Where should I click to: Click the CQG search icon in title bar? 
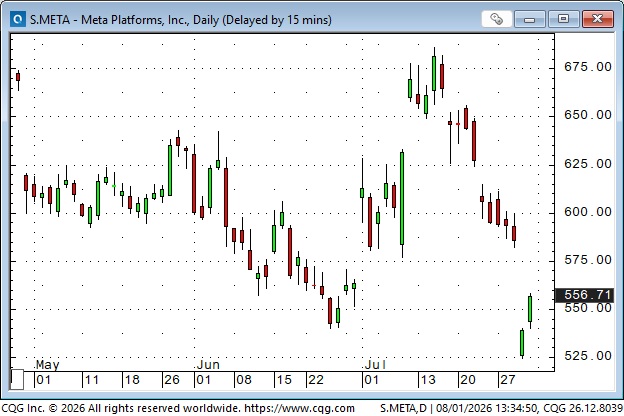click(18, 19)
